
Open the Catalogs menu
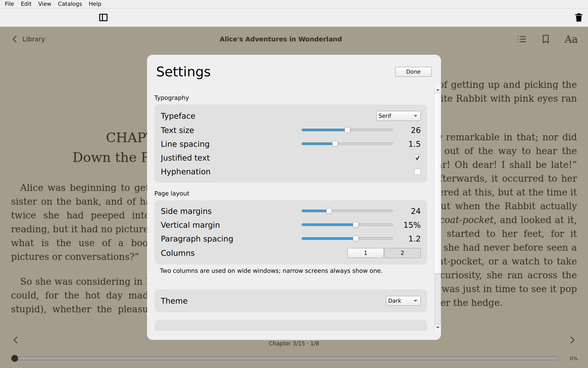tap(70, 4)
